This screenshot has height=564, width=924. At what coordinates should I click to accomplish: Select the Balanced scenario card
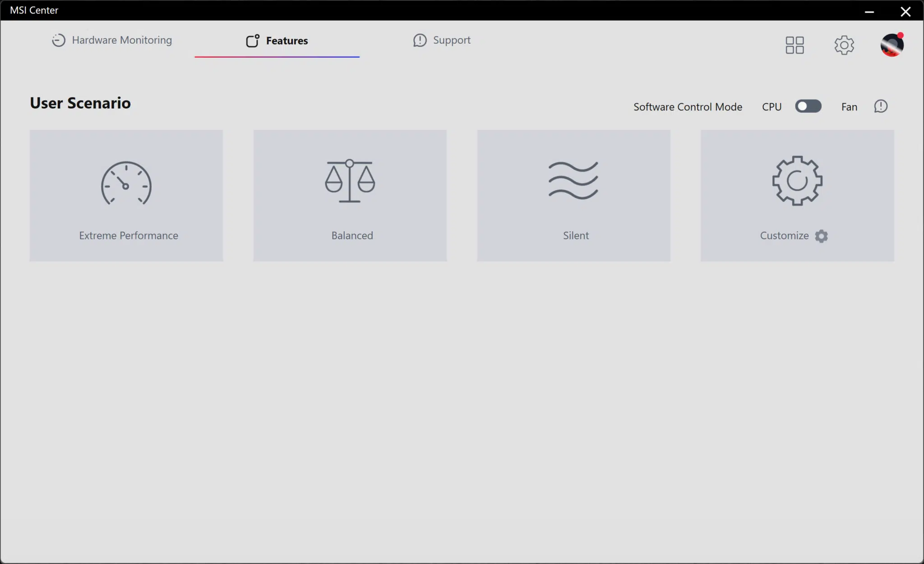[350, 196]
